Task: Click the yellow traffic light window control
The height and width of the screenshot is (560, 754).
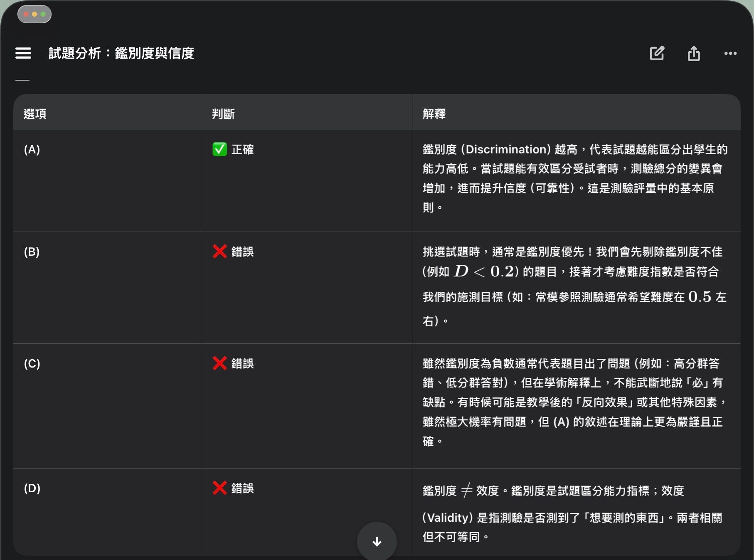Action: pos(35,14)
